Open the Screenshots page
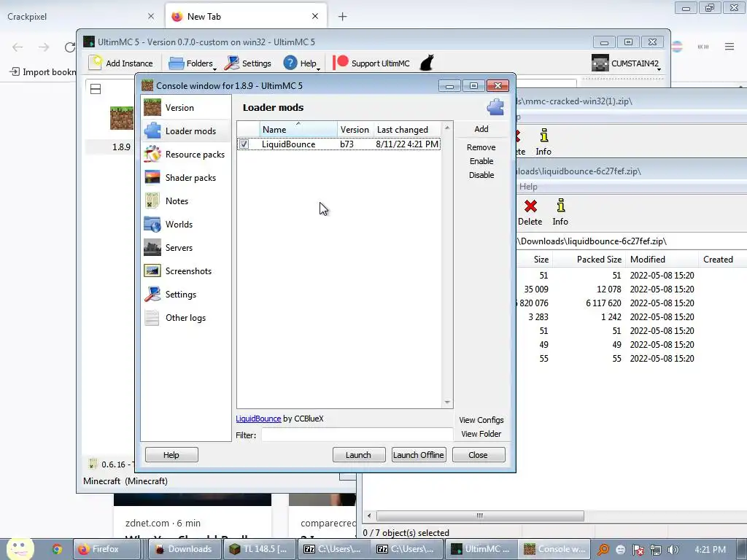 click(186, 271)
